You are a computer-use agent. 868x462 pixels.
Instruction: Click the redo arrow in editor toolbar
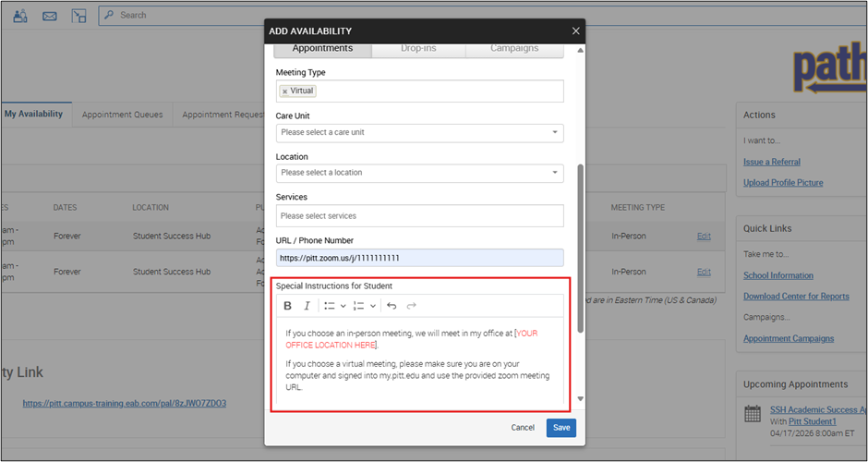click(x=411, y=305)
